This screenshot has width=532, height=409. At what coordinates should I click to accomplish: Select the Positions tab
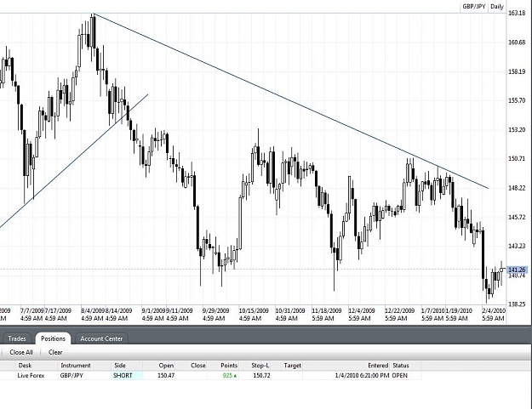pyautogui.click(x=53, y=338)
